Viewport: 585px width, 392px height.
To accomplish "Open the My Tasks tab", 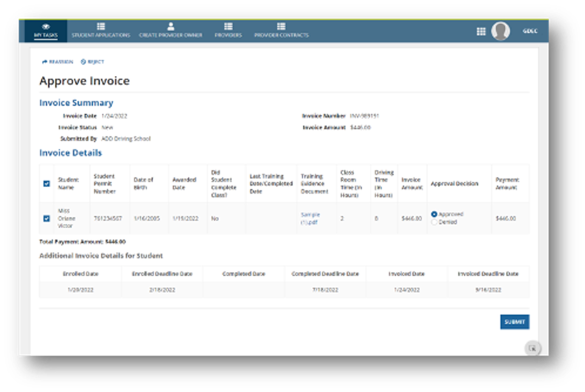I will pos(46,31).
